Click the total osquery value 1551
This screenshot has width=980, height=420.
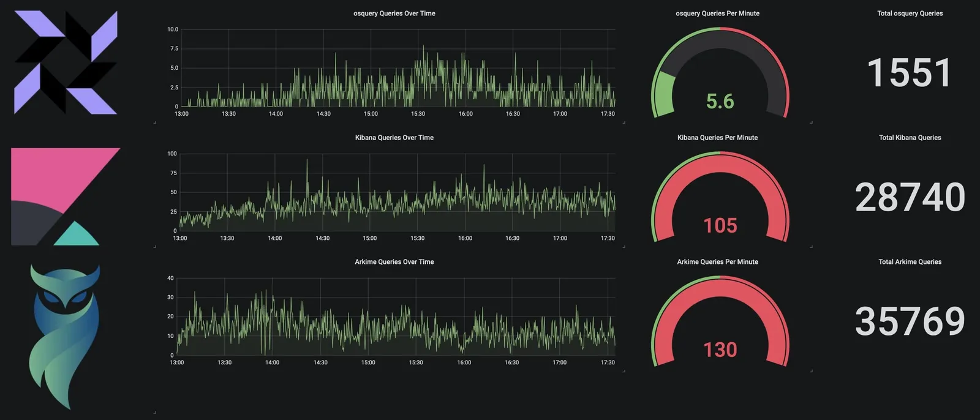point(910,73)
